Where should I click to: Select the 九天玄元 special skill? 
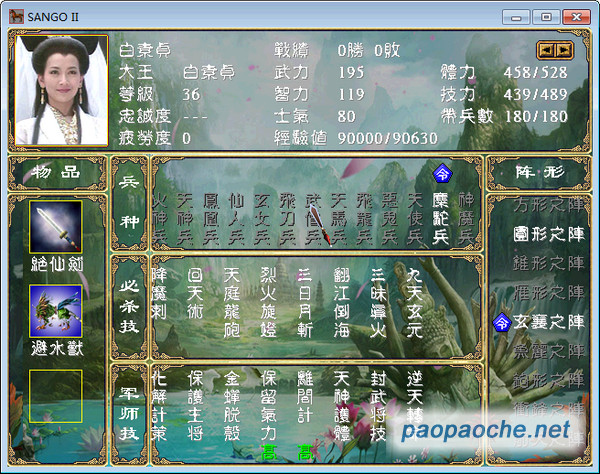[x=414, y=303]
